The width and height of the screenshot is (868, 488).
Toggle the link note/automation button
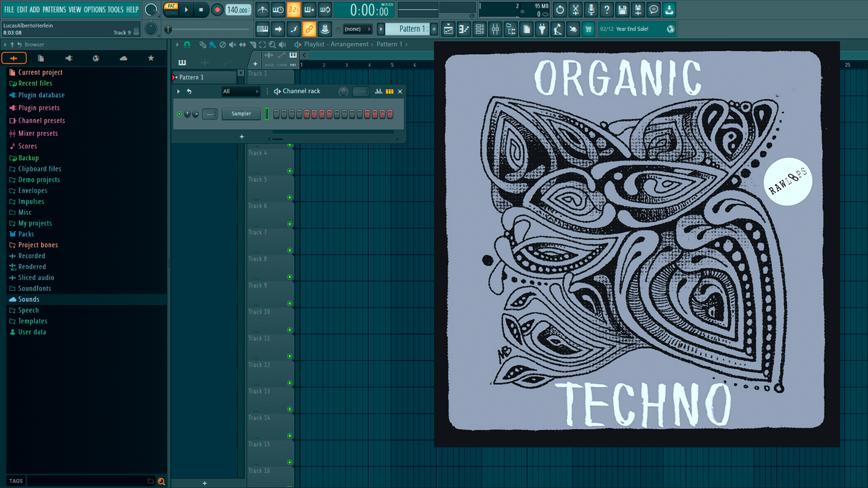tap(309, 29)
